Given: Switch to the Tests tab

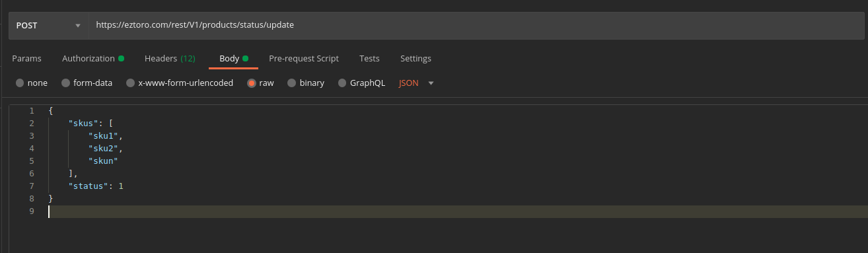Looking at the screenshot, I should 369,58.
